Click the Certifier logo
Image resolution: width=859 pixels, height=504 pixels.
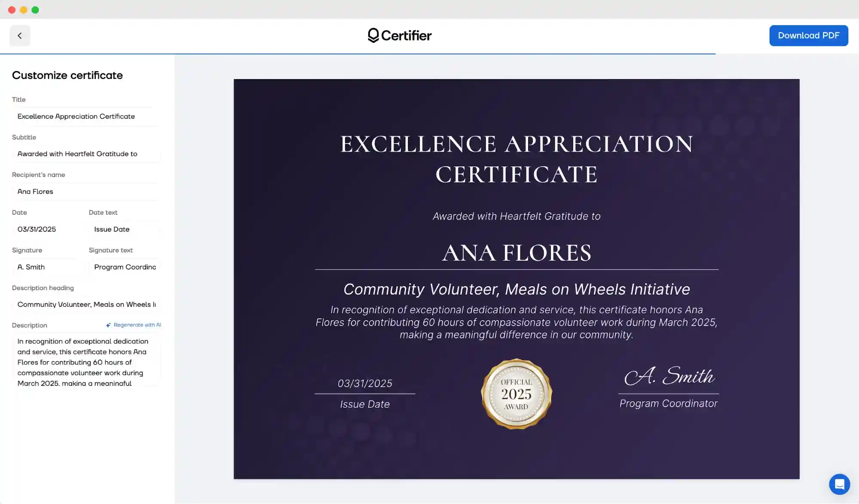[x=400, y=35]
